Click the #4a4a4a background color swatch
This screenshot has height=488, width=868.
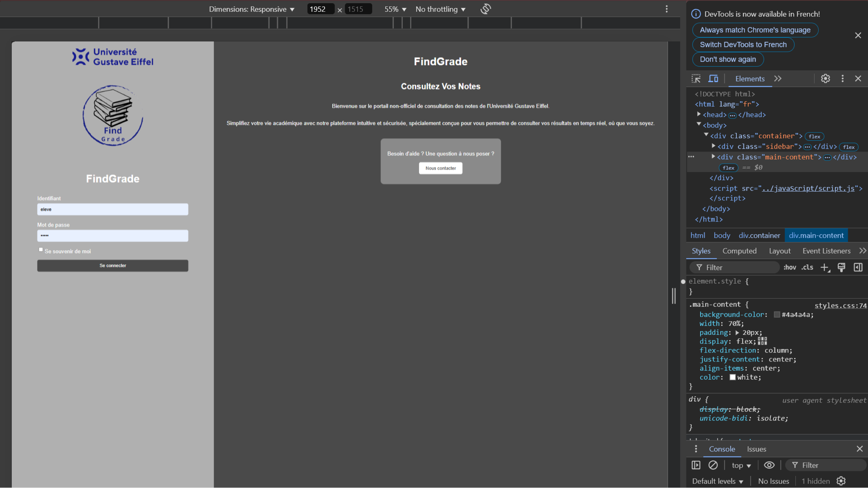[x=777, y=315]
